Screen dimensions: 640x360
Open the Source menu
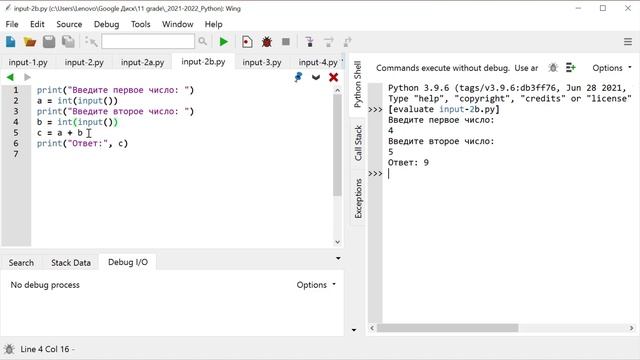69,24
